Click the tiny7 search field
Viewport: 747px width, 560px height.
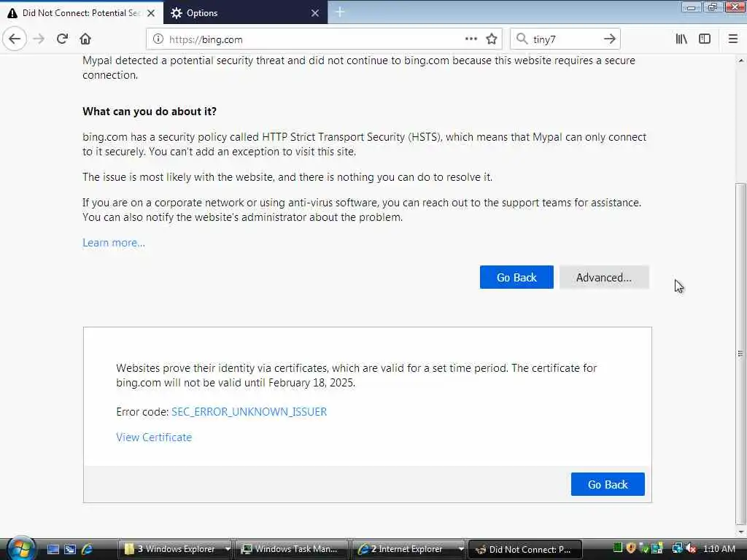(565, 39)
